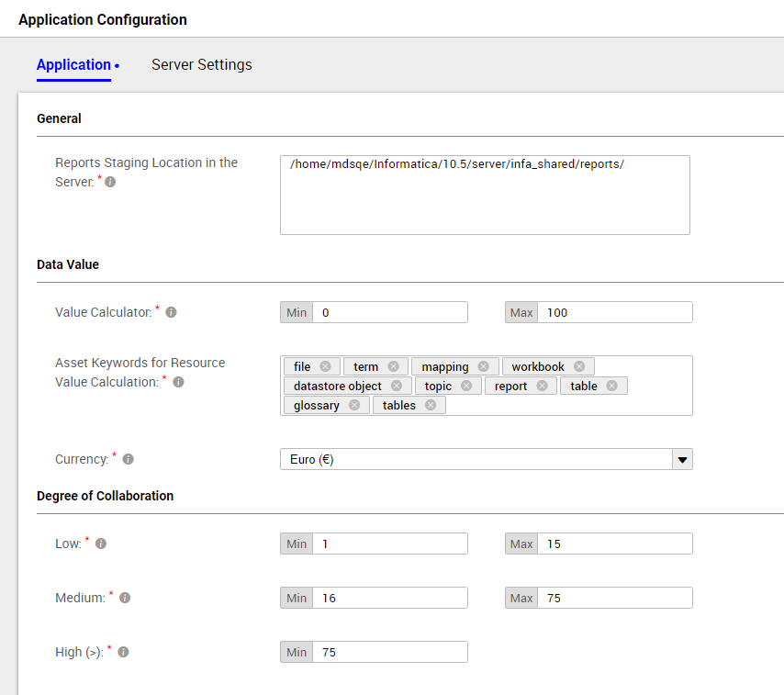This screenshot has height=695, width=784.
Task: Click the Reports Staging Location text area
Action: coord(485,195)
